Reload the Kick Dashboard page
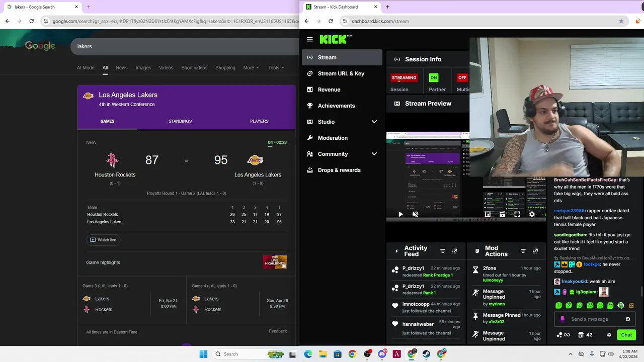The image size is (644, 362). (x=331, y=21)
